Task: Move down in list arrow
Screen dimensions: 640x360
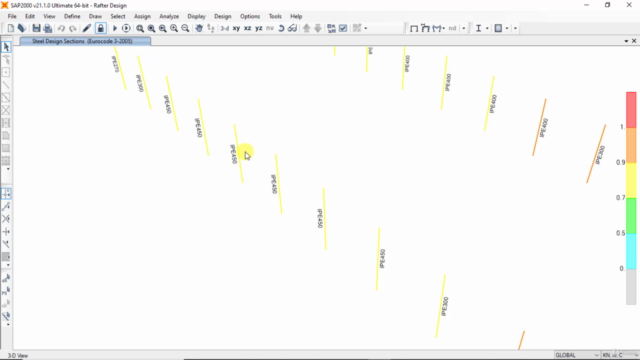Action: pos(318,28)
